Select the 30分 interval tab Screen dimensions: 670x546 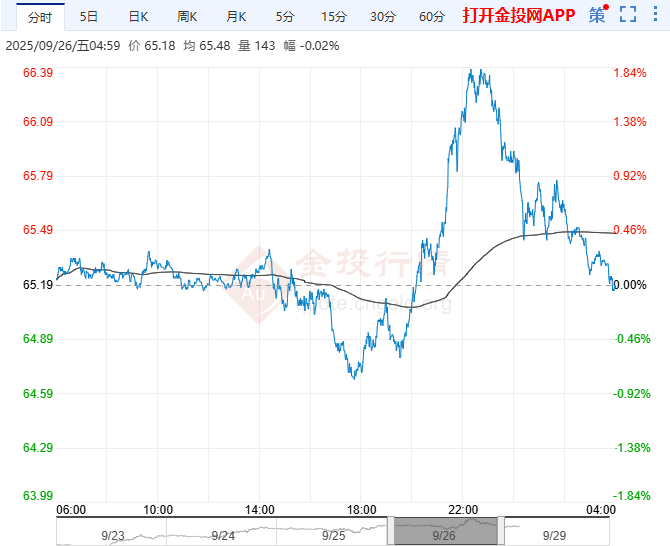click(x=383, y=17)
